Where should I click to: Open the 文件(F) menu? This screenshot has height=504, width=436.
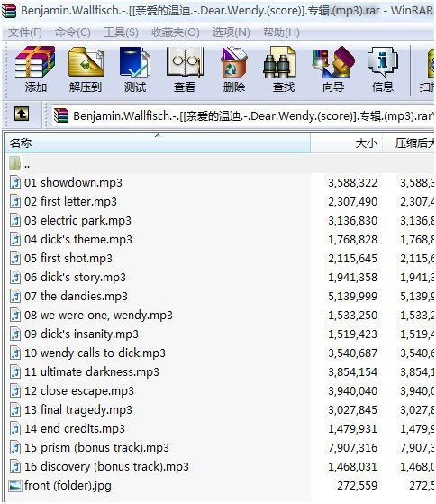[25, 32]
